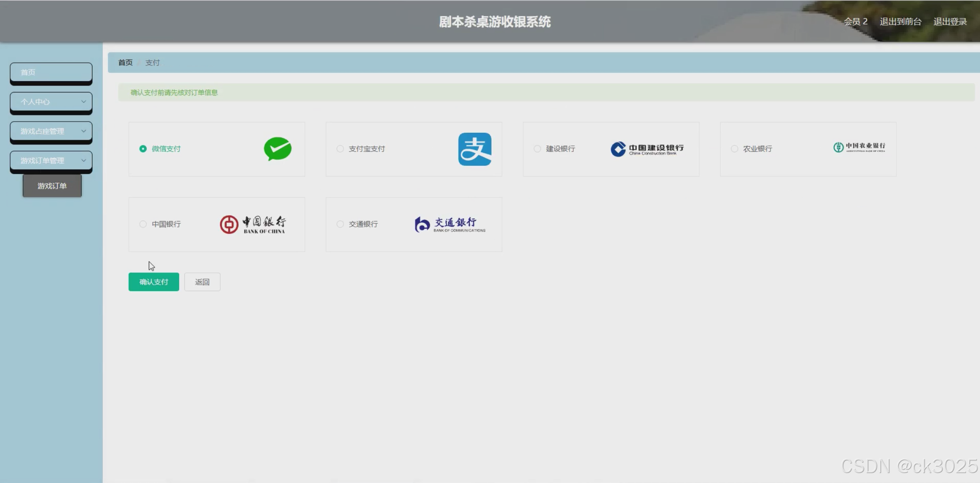Image resolution: width=980 pixels, height=483 pixels.
Task: Select the 中国银行 radio button
Action: (x=143, y=224)
